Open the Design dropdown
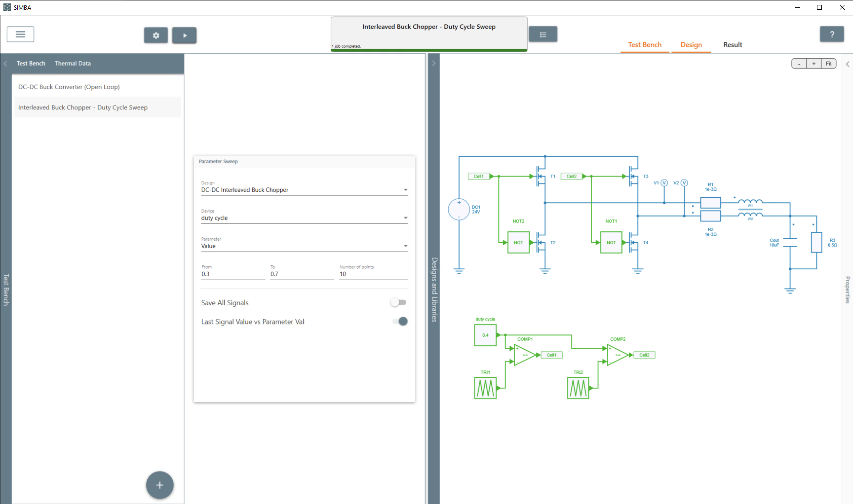 pos(304,190)
